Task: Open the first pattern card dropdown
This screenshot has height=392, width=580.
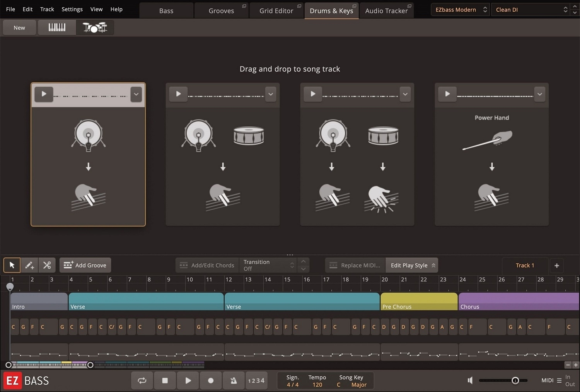Action: click(136, 94)
